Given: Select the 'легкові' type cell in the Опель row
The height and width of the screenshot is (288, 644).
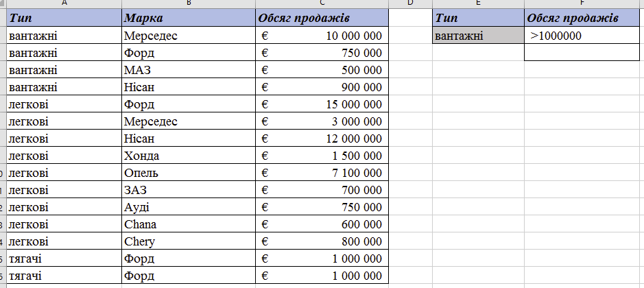Looking at the screenshot, I should point(64,173).
